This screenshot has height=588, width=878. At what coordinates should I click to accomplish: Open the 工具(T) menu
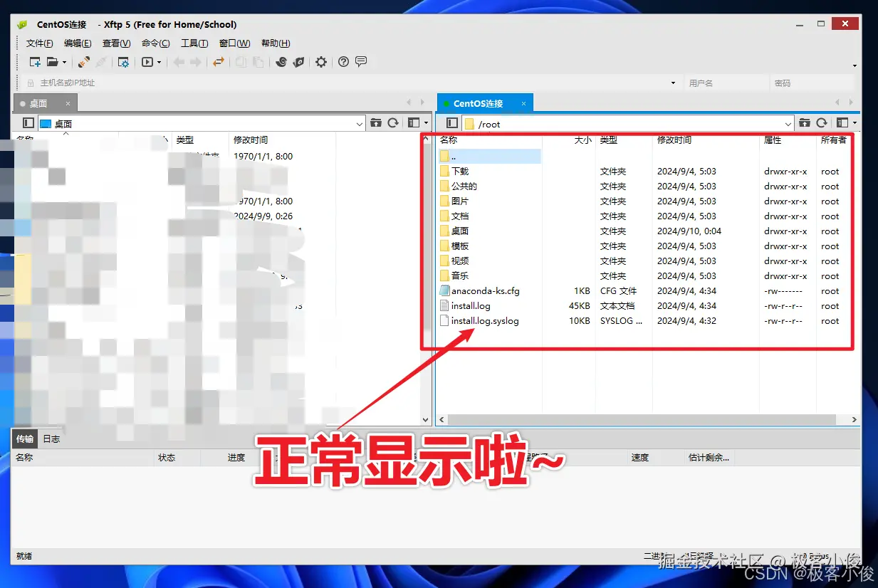pos(194,43)
